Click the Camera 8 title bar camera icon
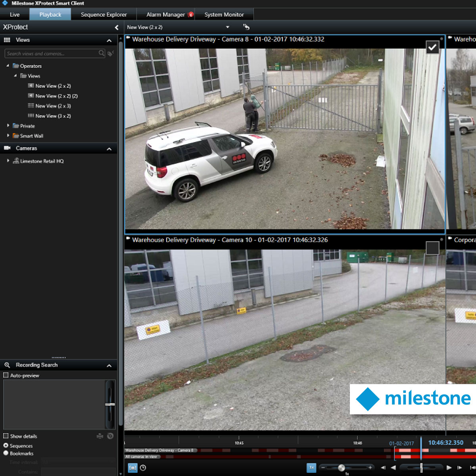 click(128, 38)
